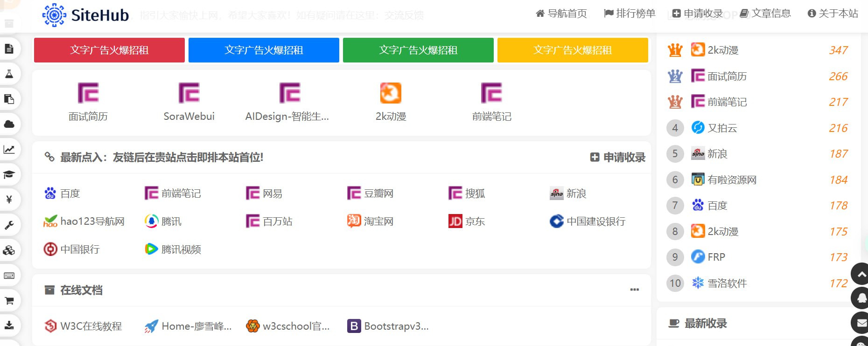
Task: Select the wrench tools sidebar icon
Action: click(x=9, y=225)
